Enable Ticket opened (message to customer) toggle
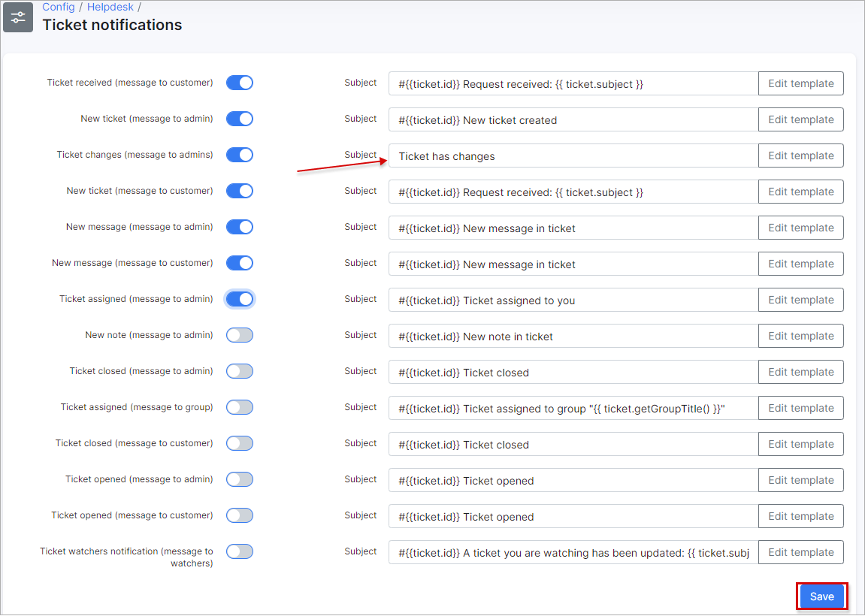865x616 pixels. [239, 515]
